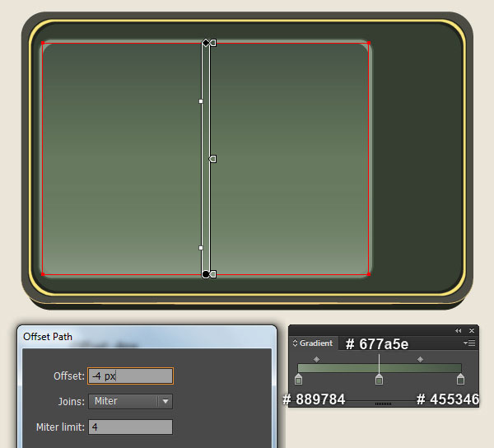The height and width of the screenshot is (448, 494).
Task: Click the top-left red anchor point
Action: (x=43, y=43)
